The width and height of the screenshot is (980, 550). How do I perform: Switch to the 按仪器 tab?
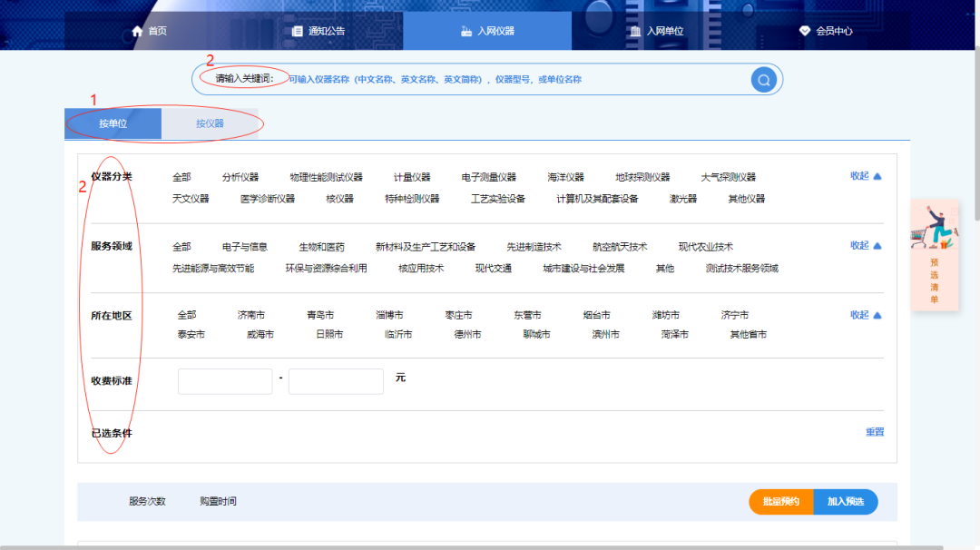click(210, 123)
